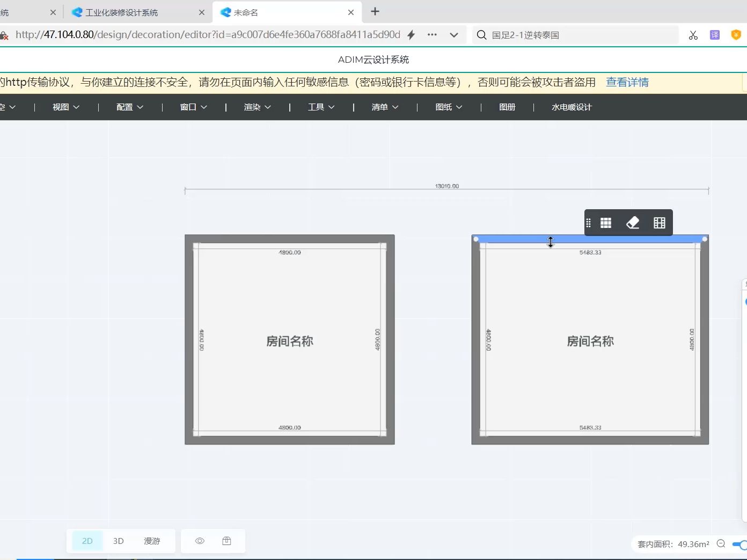Expand the 渲染 dropdown
This screenshot has height=560, width=747.
257,107
